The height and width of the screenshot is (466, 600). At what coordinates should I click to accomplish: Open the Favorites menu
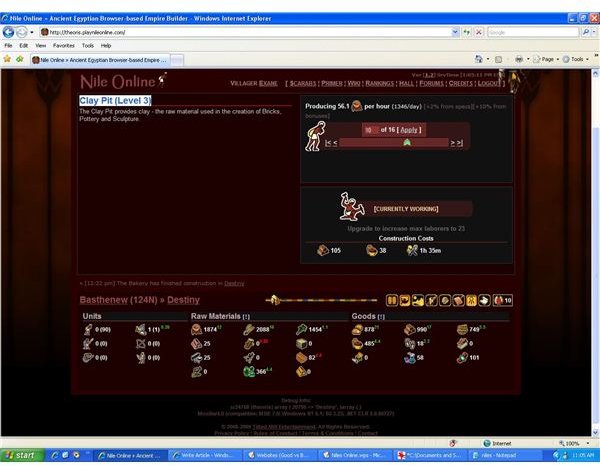[64, 46]
